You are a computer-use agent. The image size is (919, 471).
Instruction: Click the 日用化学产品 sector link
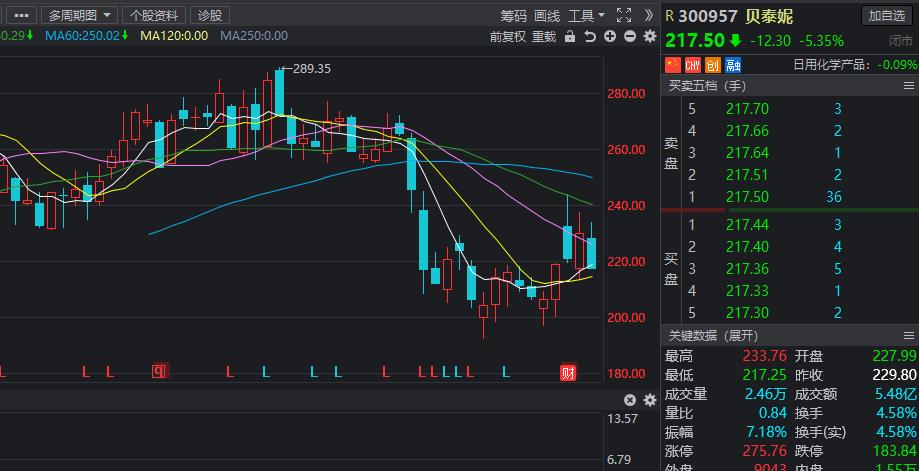832,65
